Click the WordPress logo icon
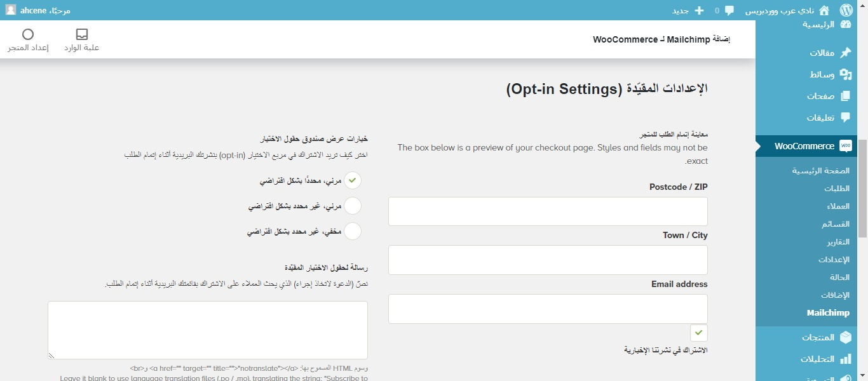 pos(845,10)
